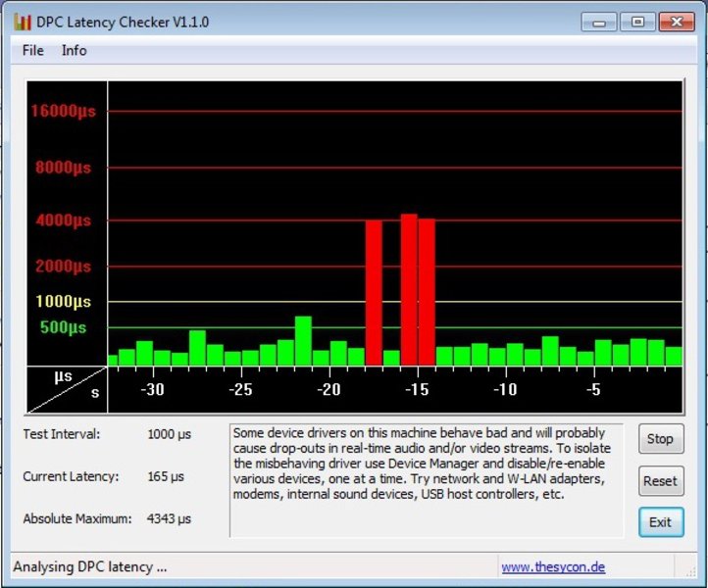Click the DPC Latency Checker V1.1.0 title text
Viewport: 708px width, 588px height.
[x=123, y=23]
